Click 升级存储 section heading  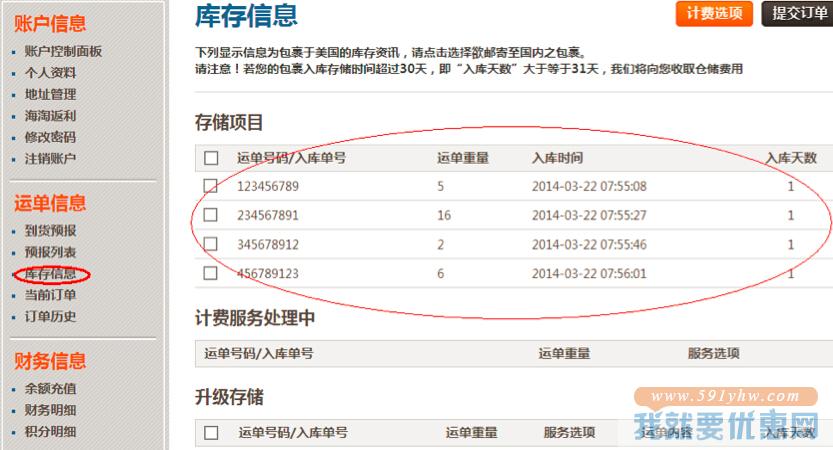coord(229,397)
